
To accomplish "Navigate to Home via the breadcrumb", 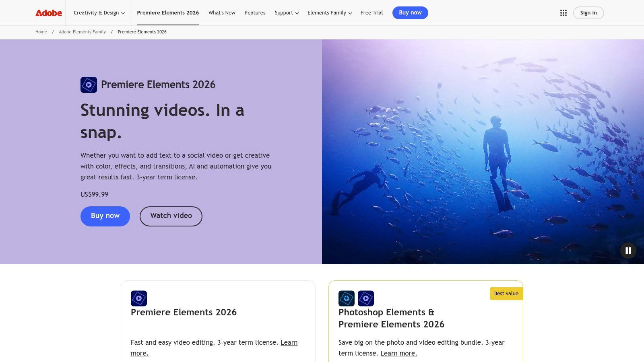I will [41, 32].
